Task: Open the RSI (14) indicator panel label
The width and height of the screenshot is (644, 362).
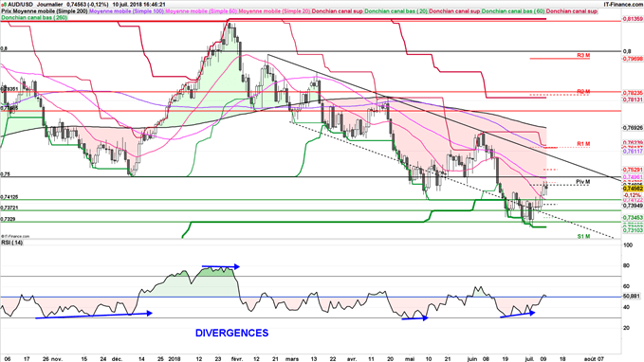Action: pos(12,243)
